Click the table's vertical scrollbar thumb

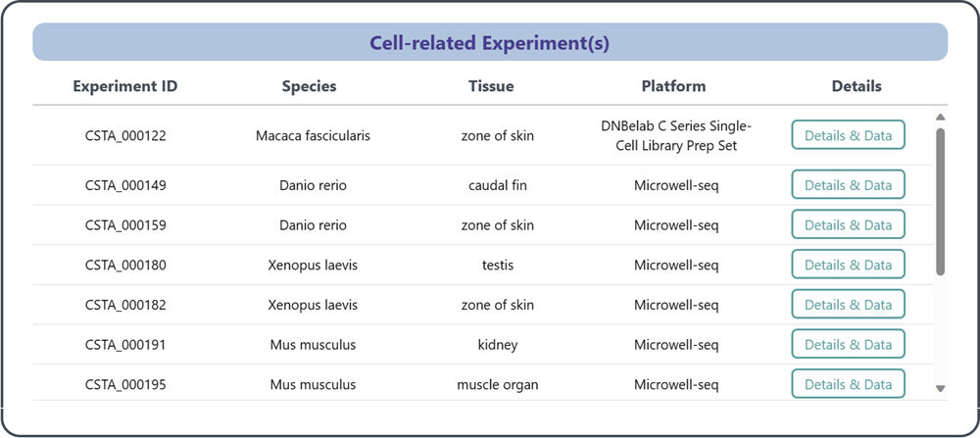click(x=941, y=201)
